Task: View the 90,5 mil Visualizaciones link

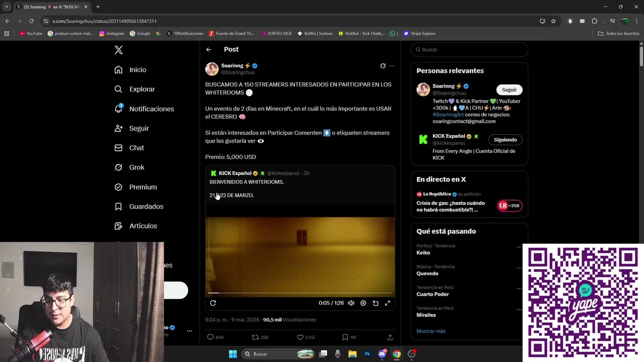Action: [x=289, y=320]
